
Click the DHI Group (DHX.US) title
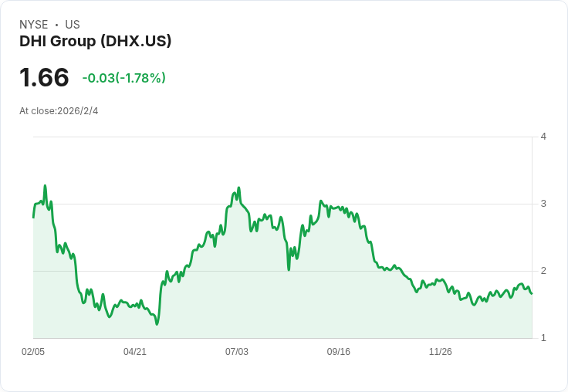95,41
